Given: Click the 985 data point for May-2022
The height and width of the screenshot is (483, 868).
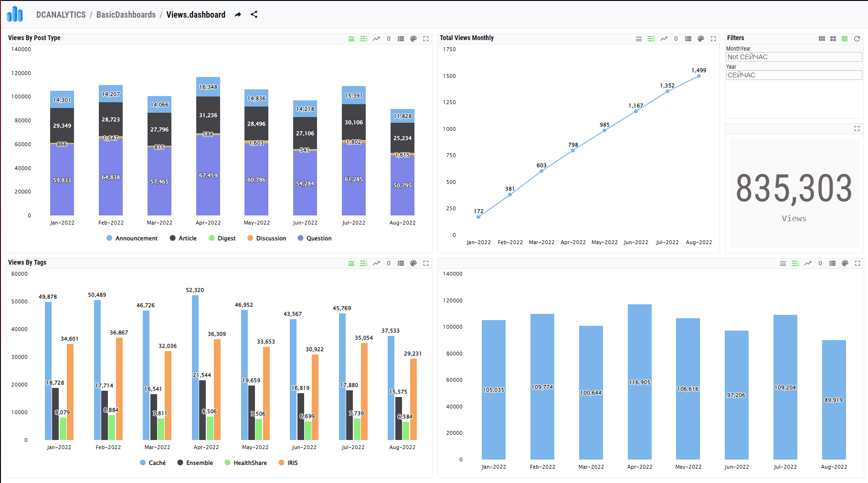Looking at the screenshot, I should (x=604, y=130).
